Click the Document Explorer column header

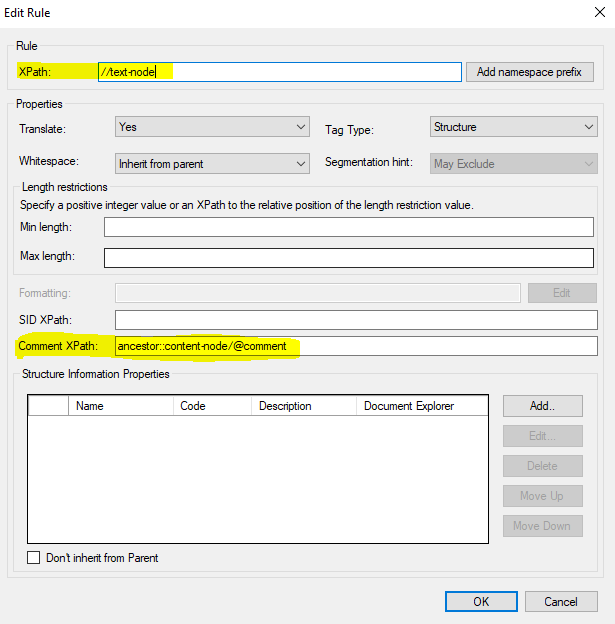click(420, 406)
